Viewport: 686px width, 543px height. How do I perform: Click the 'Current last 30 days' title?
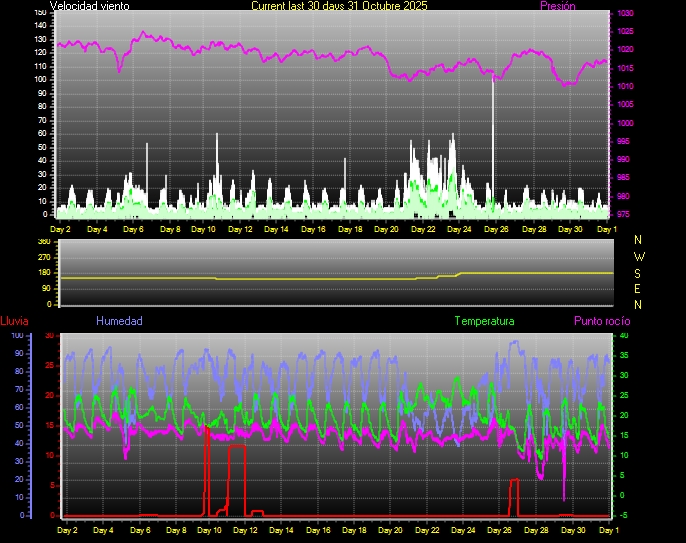click(x=339, y=6)
